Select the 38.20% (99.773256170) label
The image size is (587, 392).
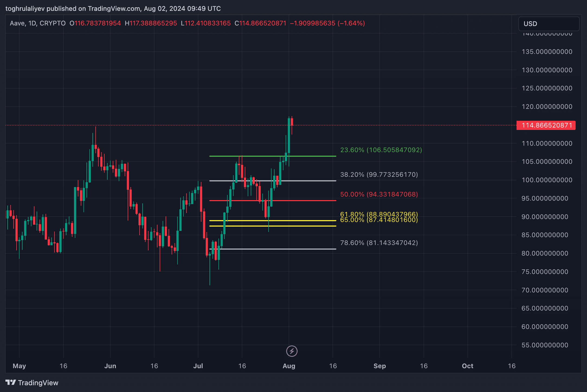click(x=379, y=175)
